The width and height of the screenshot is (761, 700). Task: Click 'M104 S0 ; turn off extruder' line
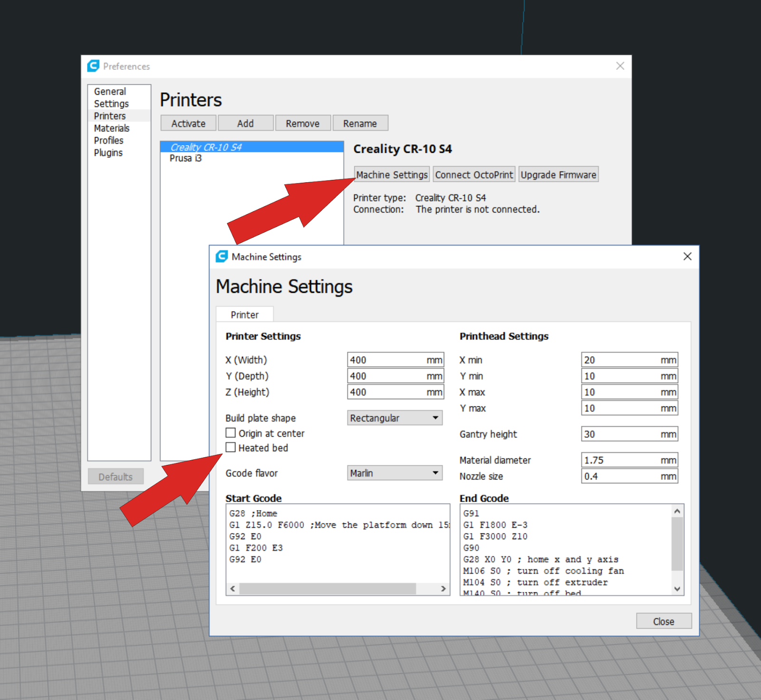[536, 582]
